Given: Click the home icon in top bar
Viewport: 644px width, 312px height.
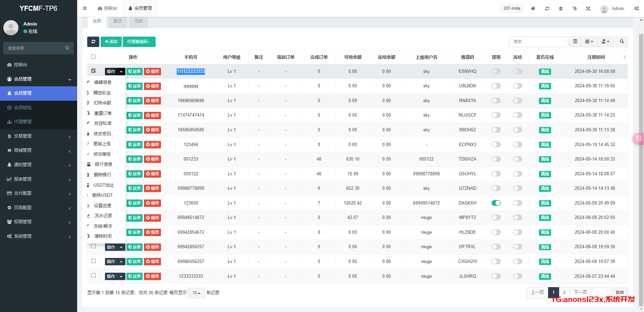Looking at the screenshot, I should coord(533,8).
